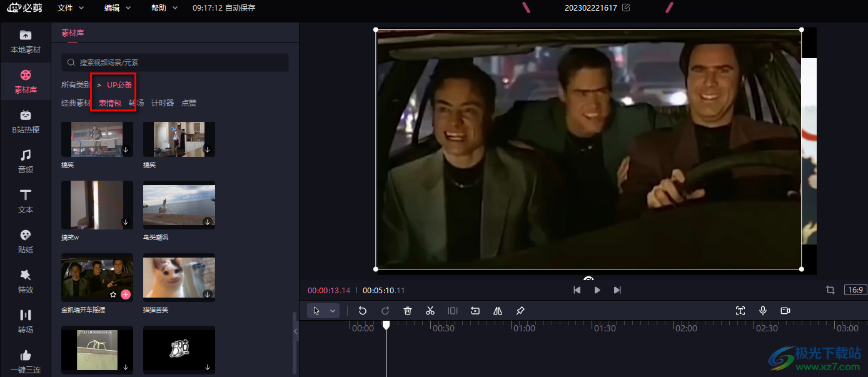Switch to the 素材库 tab header
868x377 pixels.
click(73, 33)
